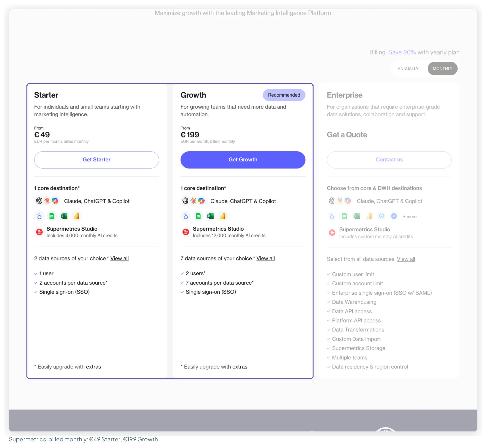This screenshot has width=486, height=448.
Task: Click 'Data API access' feature
Action: click(349, 311)
